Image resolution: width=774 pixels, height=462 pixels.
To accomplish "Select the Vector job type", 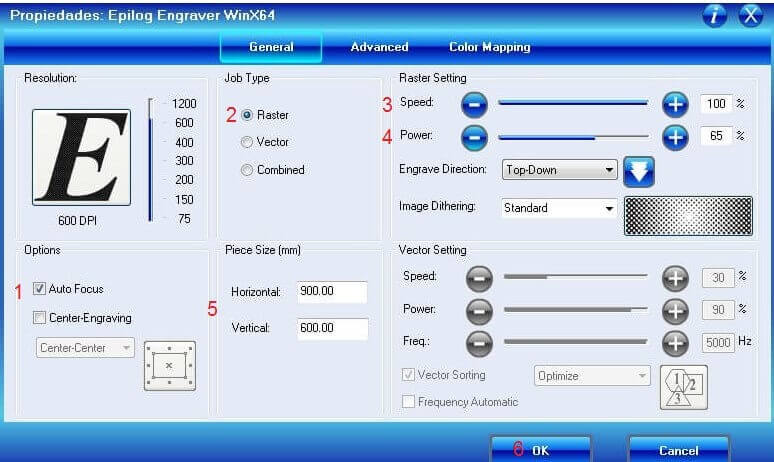I will point(247,142).
